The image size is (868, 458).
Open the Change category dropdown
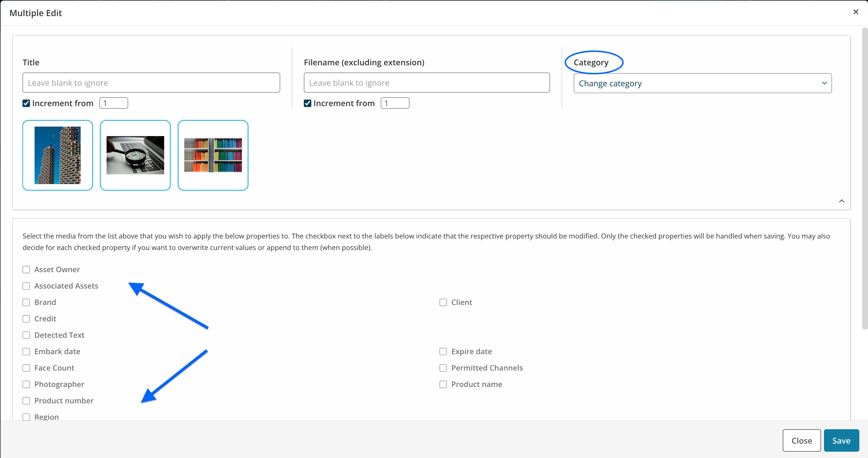[x=702, y=83]
